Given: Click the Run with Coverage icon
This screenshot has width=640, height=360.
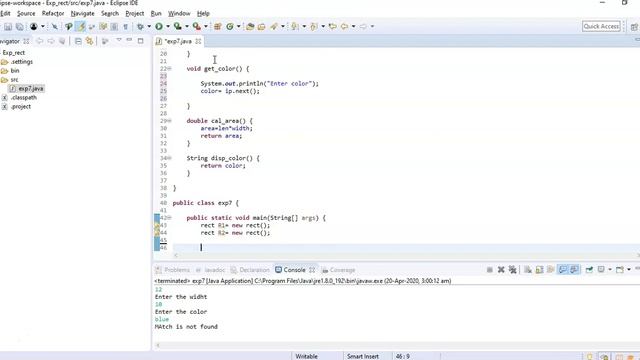Looking at the screenshot, I should (178, 27).
